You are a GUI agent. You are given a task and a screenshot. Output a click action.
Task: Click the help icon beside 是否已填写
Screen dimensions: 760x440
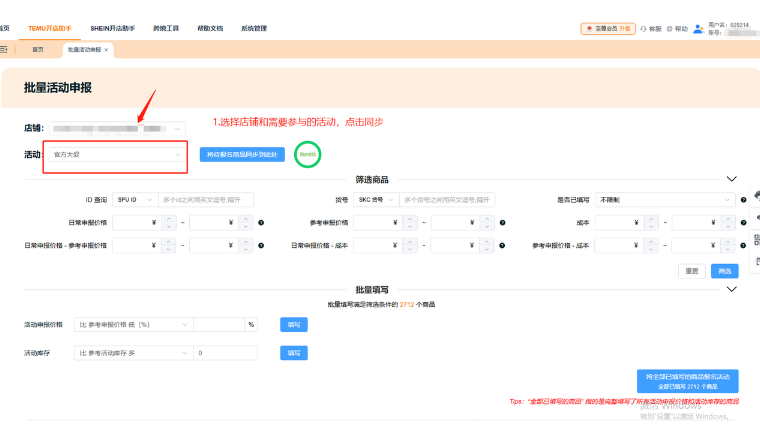click(744, 200)
